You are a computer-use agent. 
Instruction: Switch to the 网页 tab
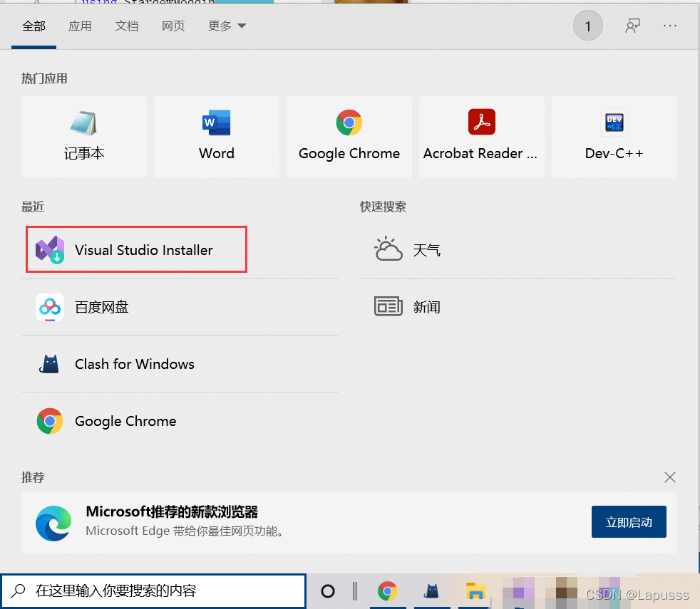(173, 26)
